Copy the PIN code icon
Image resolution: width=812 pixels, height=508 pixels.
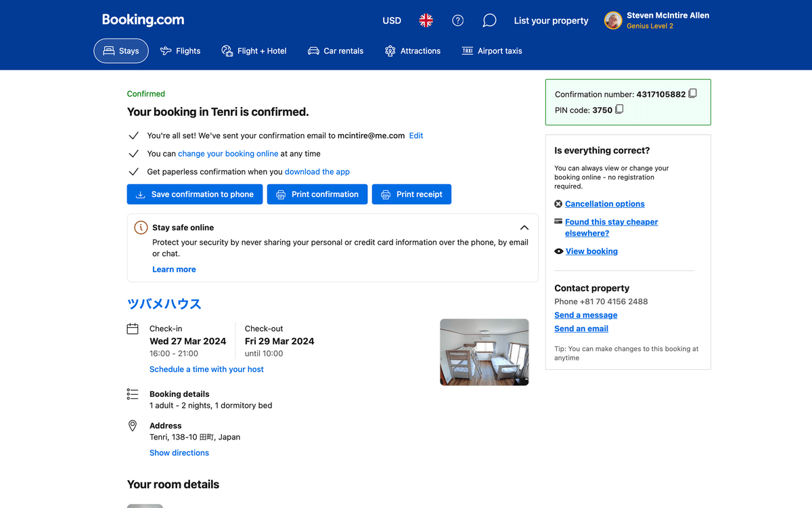[x=619, y=110]
